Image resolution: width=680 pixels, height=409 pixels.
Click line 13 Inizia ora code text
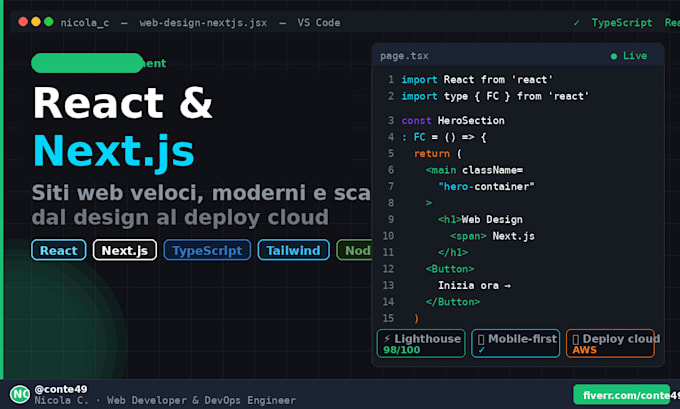point(474,285)
